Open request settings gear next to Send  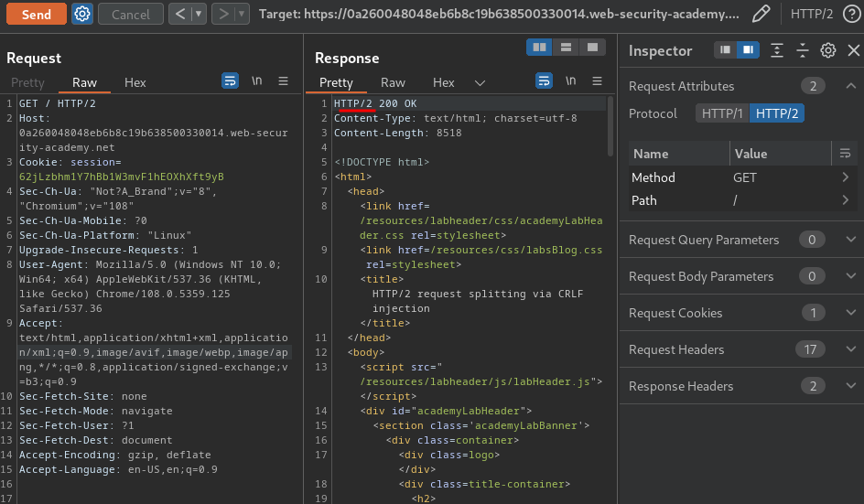82,14
